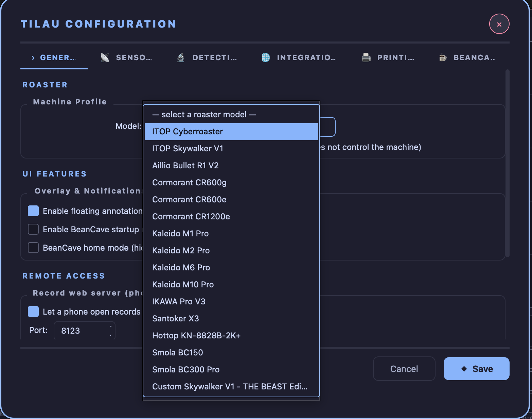Pick IKAWA Pro V3 roaster
Image resolution: width=532 pixels, height=419 pixels.
231,302
